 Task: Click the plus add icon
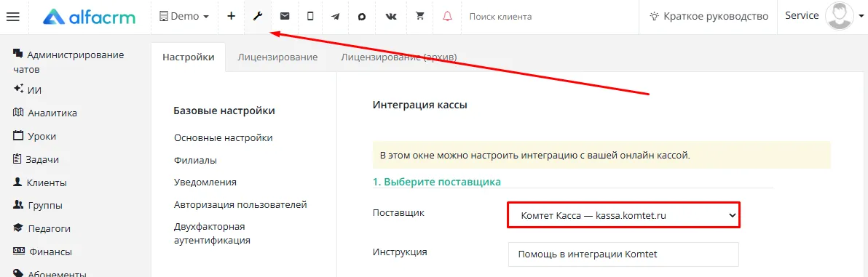pyautogui.click(x=232, y=17)
